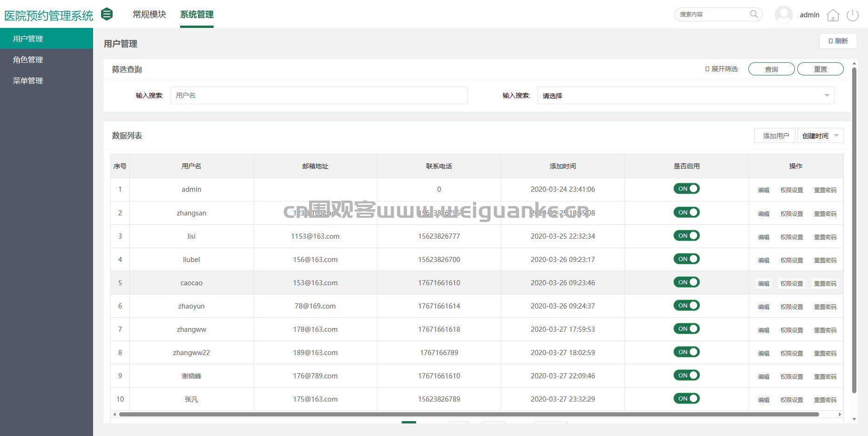Toggle the zhaoyun enabled switch

click(x=686, y=305)
